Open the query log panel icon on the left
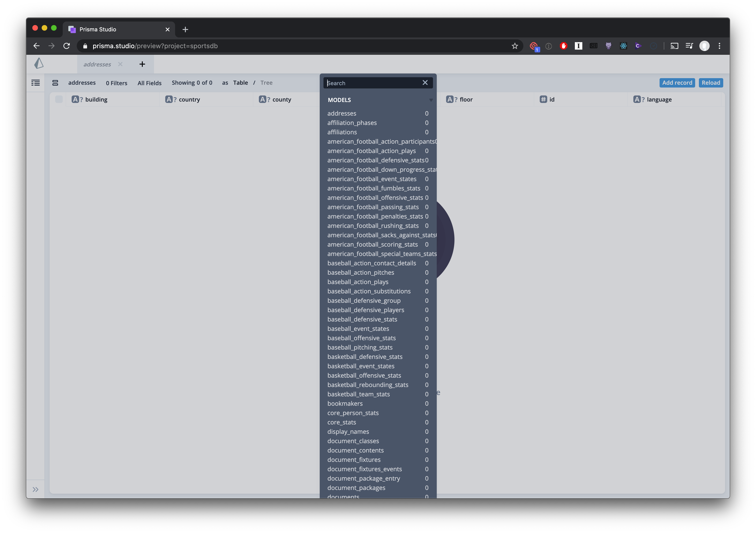The height and width of the screenshot is (533, 756). [35, 83]
